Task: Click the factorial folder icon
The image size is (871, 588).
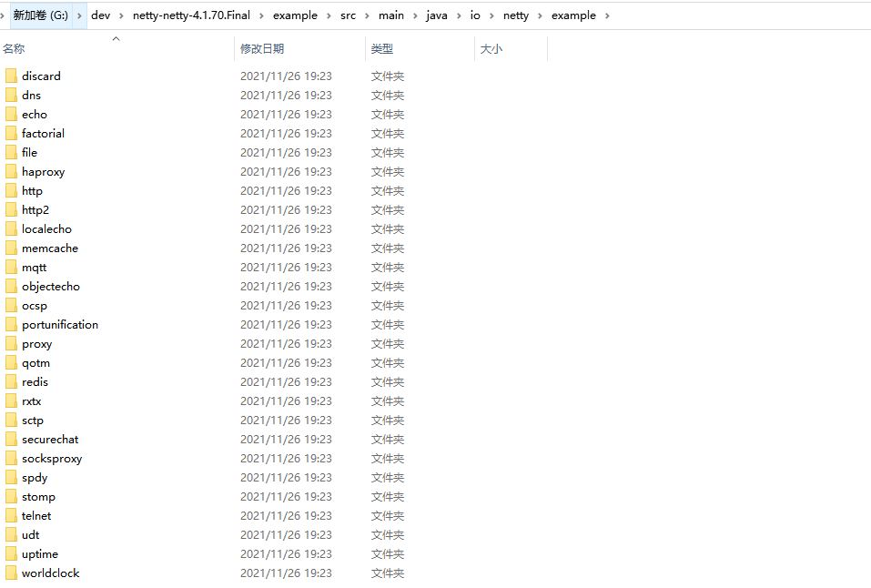Action: click(11, 134)
